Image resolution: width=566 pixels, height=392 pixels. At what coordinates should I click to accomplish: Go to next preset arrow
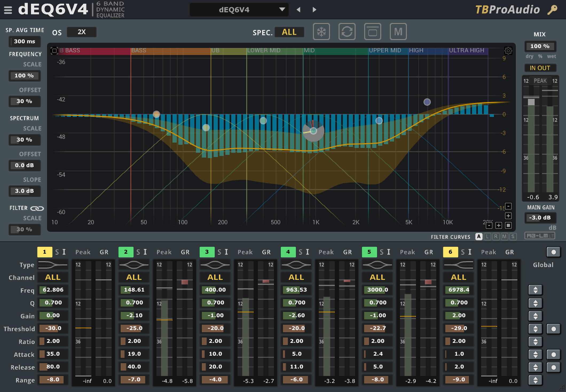point(315,10)
